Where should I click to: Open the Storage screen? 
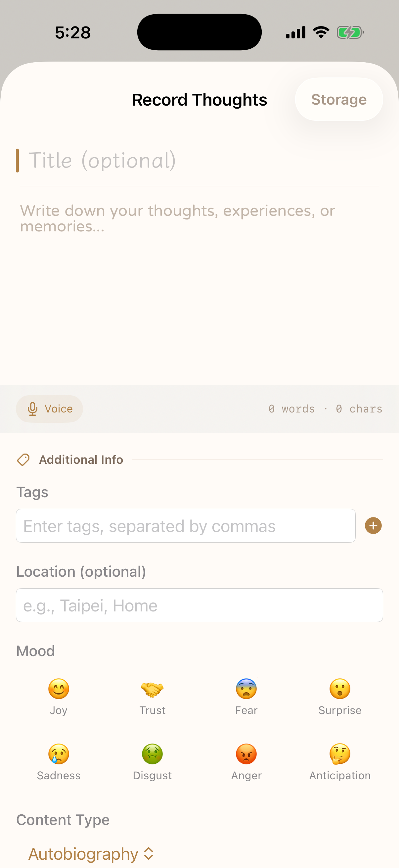point(339,99)
